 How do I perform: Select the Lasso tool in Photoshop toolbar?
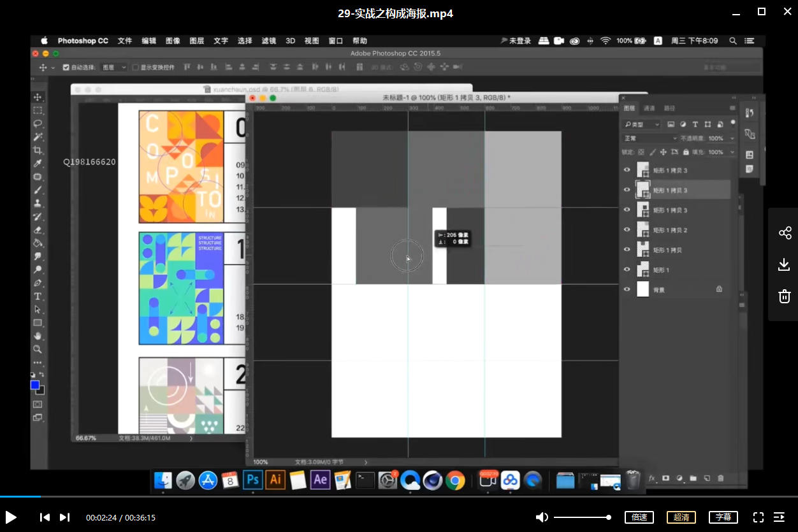click(x=38, y=124)
